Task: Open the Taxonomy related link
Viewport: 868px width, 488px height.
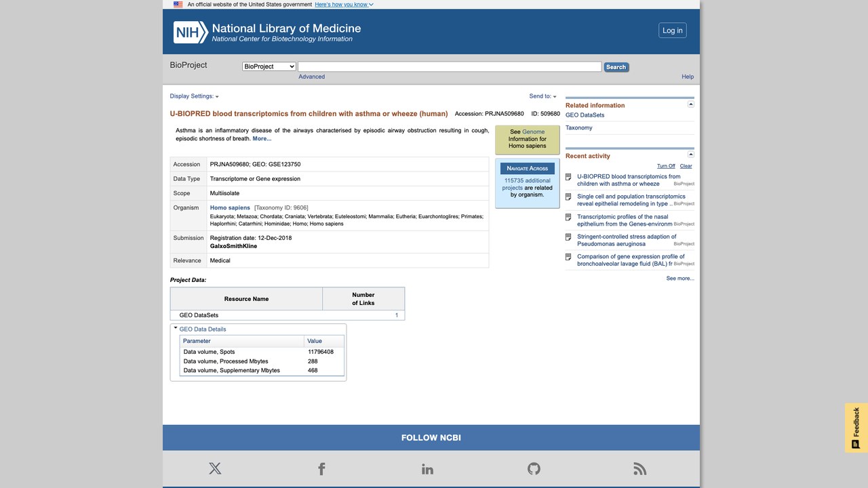Action: click(x=579, y=128)
